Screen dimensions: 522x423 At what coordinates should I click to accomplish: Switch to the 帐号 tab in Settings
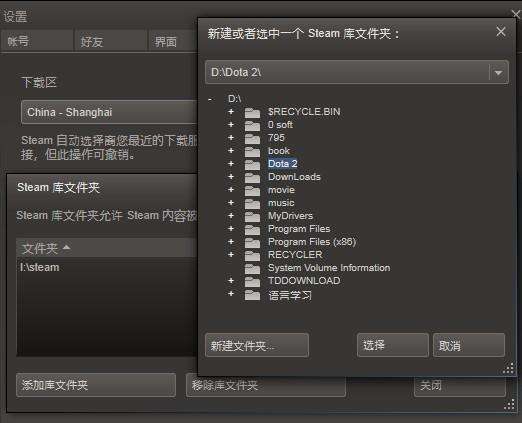(x=37, y=41)
